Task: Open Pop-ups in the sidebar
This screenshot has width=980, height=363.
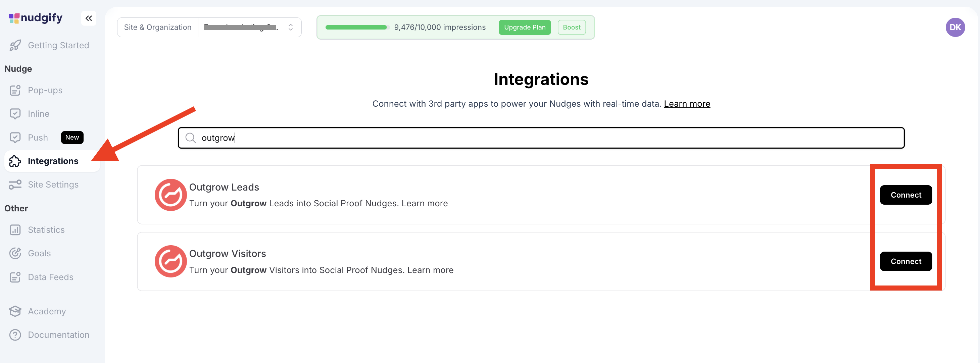Action: click(x=45, y=91)
